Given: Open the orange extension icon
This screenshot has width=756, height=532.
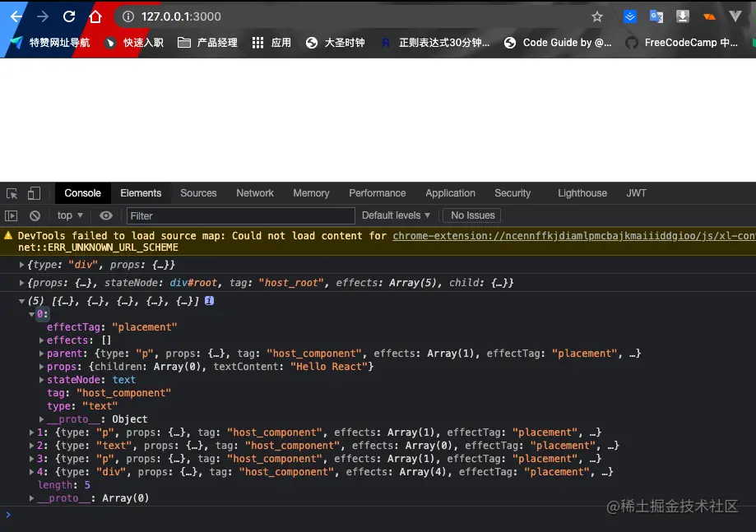Looking at the screenshot, I should pyautogui.click(x=709, y=17).
